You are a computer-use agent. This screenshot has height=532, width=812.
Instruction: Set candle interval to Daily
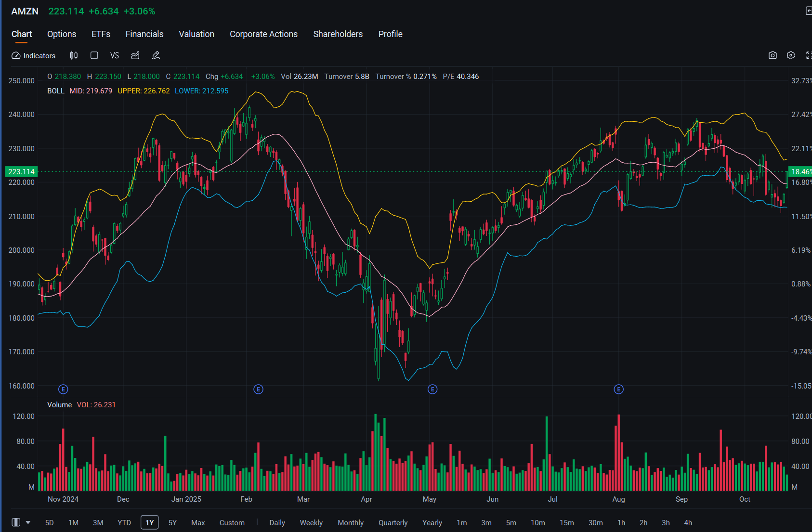click(x=277, y=523)
